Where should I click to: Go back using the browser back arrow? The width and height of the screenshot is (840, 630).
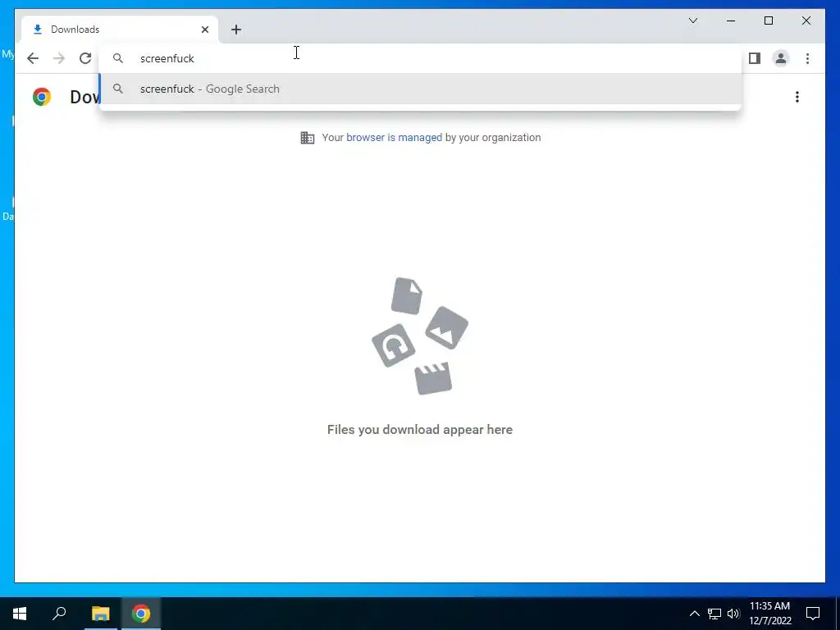click(x=33, y=58)
